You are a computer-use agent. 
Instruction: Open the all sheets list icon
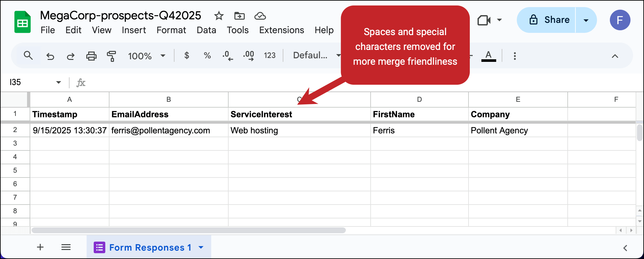[66, 247]
